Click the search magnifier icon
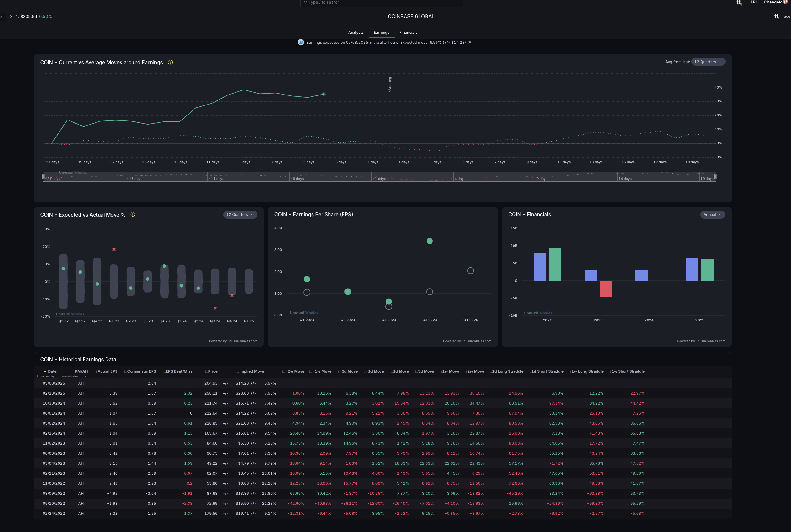791x532 pixels. 306,3
